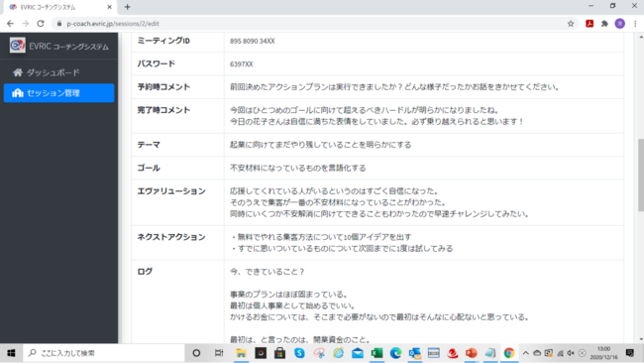Viewport: 644px width, 363px height.
Task: Open the taskbar clock and date
Action: point(603,353)
